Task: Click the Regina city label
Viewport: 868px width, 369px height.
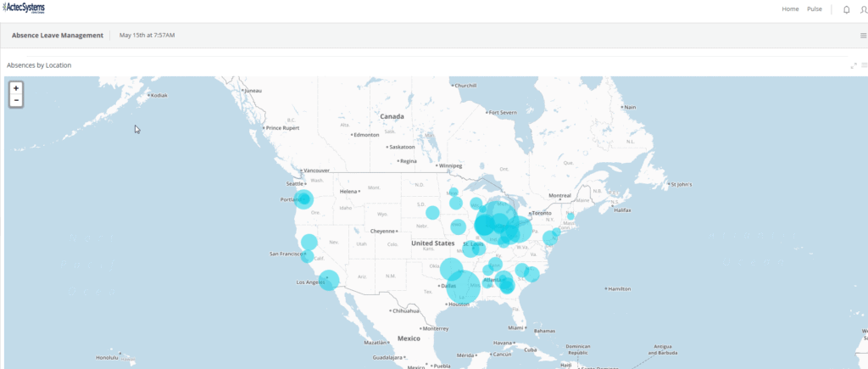Action: tap(408, 161)
